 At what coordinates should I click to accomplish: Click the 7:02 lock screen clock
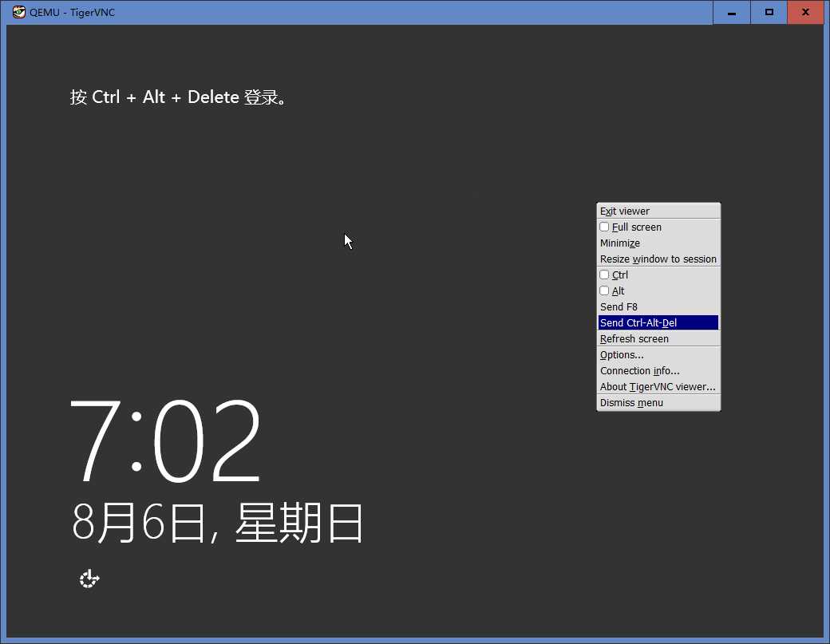[x=165, y=441]
